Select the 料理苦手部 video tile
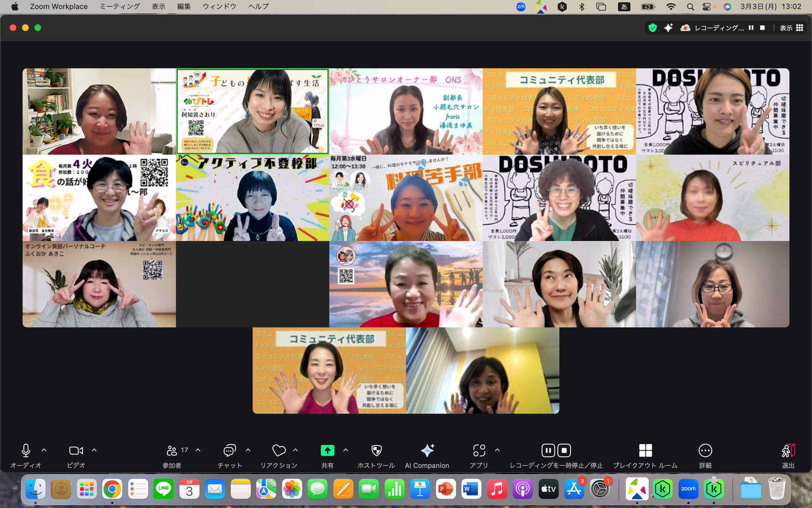The height and width of the screenshot is (508, 812). [x=406, y=198]
